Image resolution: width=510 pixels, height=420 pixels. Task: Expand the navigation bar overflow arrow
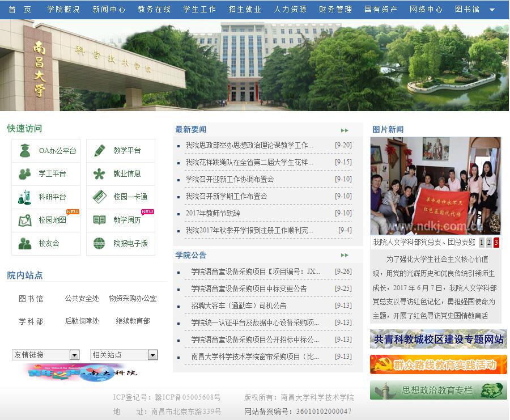(x=492, y=10)
